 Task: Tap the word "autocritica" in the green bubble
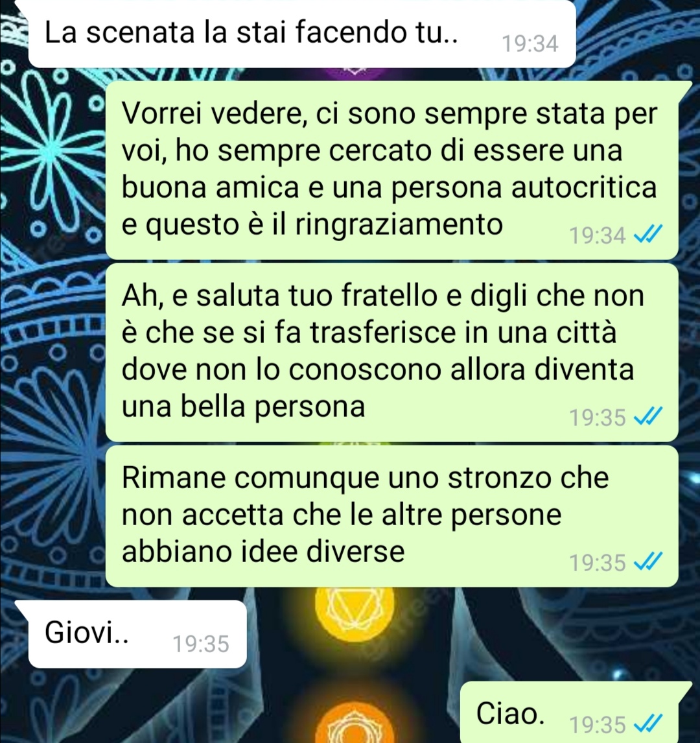585,187
